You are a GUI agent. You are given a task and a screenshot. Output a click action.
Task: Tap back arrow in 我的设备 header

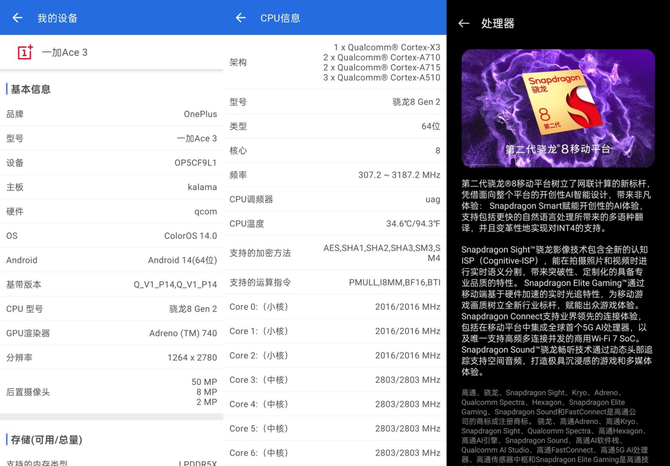tap(17, 18)
